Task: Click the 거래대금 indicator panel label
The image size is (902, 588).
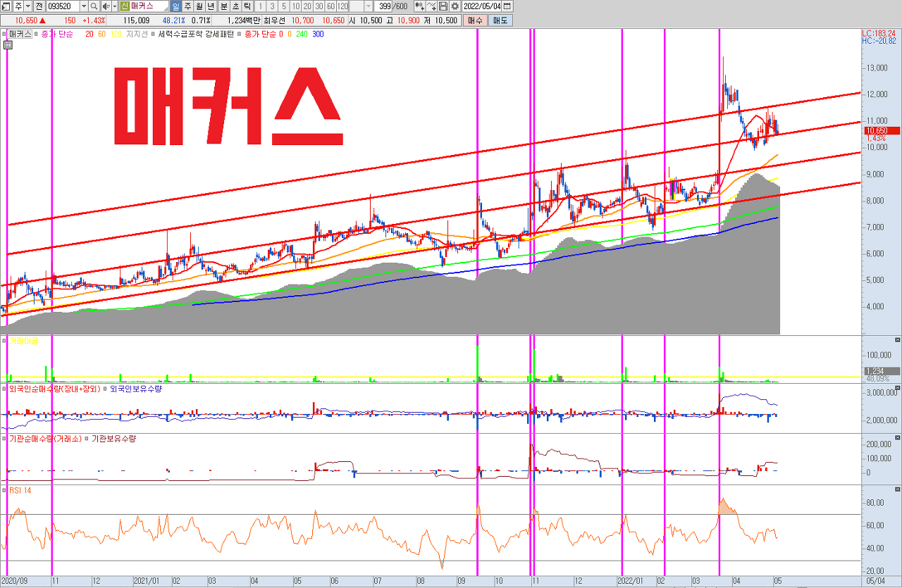Action: 23,341
